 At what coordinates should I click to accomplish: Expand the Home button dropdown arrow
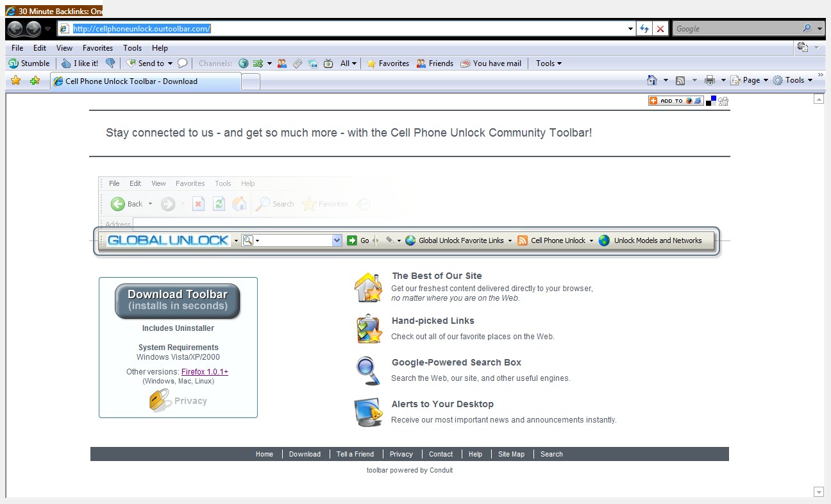666,80
